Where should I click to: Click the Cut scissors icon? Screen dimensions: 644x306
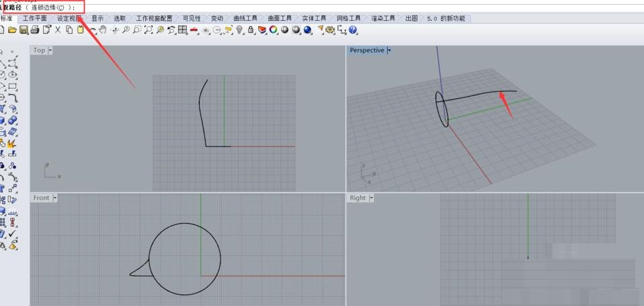point(58,30)
